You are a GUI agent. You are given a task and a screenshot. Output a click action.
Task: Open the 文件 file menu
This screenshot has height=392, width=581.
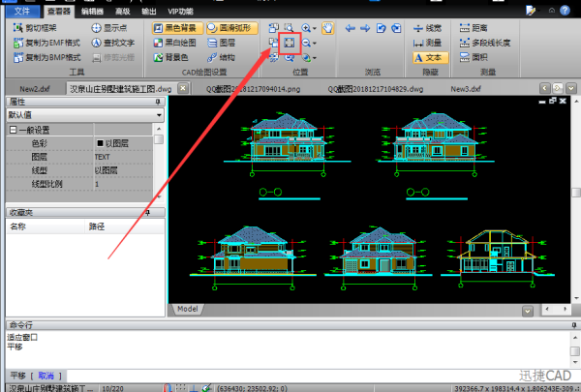pos(23,11)
